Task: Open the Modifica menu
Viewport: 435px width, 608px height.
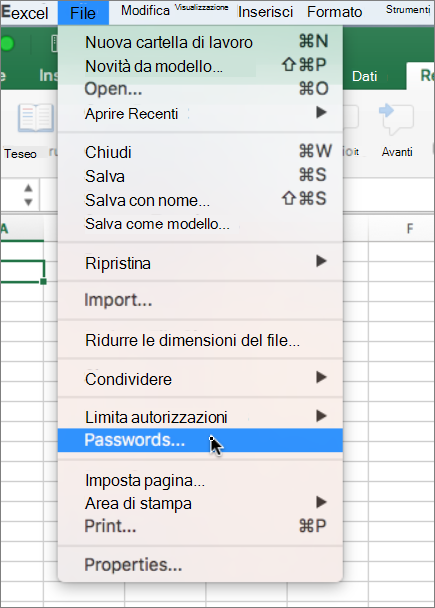Action: (x=145, y=10)
